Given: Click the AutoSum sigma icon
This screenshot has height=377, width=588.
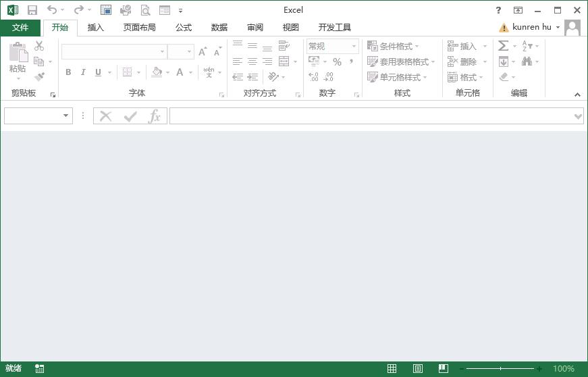Looking at the screenshot, I should pos(503,46).
